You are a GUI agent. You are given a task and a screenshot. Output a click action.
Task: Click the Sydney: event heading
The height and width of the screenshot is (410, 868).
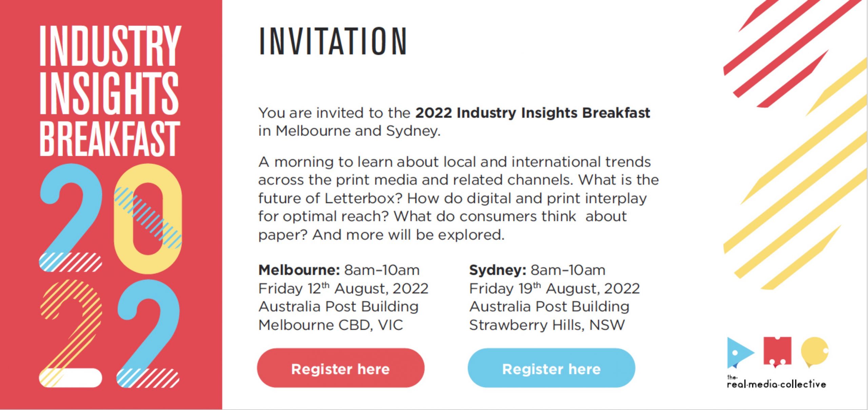(498, 270)
